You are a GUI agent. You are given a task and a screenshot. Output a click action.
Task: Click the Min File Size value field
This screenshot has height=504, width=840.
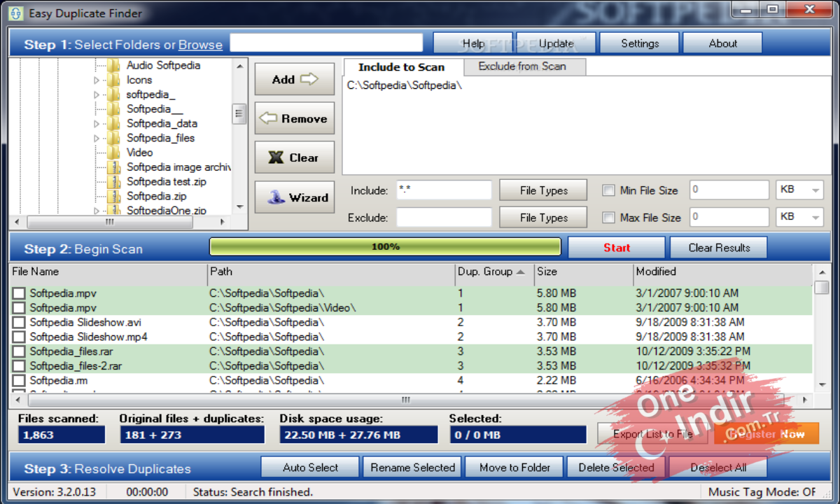click(729, 190)
